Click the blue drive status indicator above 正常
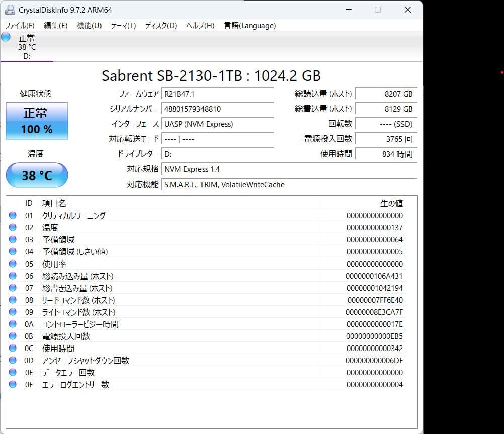The height and width of the screenshot is (434, 504). tap(6, 37)
